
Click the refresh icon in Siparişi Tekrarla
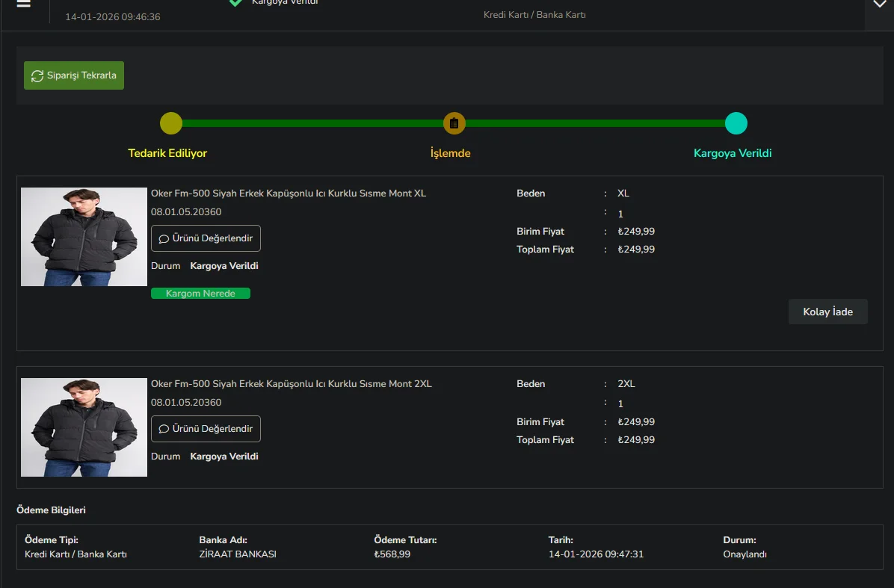coord(37,75)
